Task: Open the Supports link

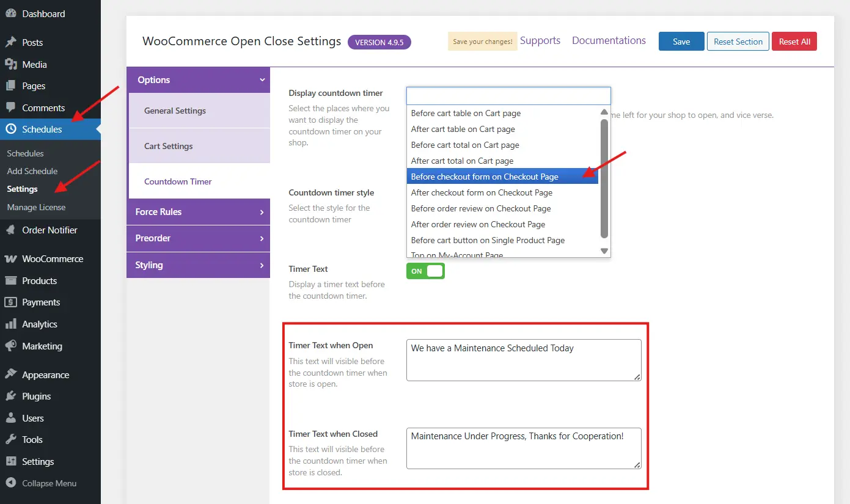Action: pos(540,40)
